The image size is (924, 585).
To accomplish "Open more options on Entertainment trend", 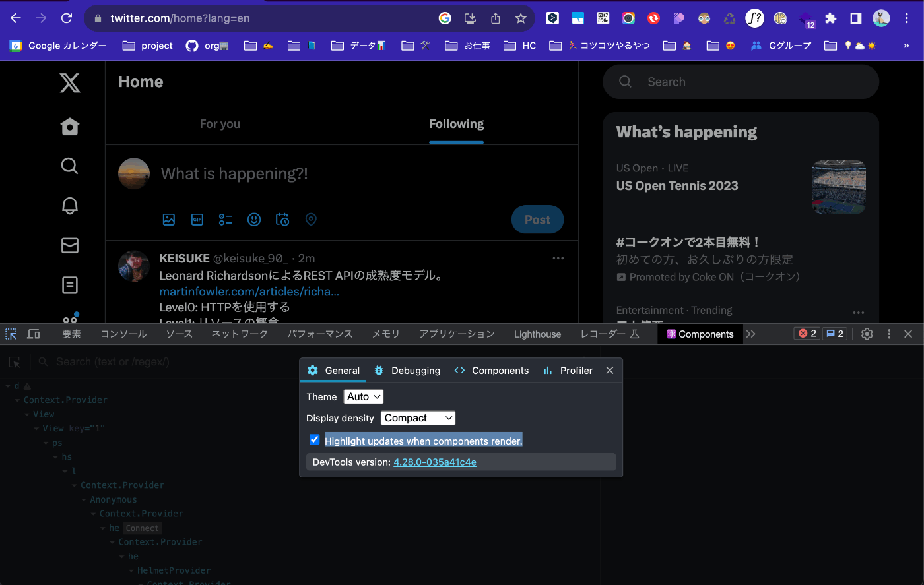I will click(859, 313).
